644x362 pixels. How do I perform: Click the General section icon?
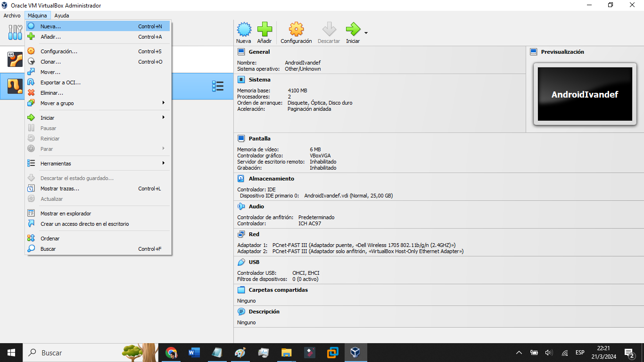point(241,52)
